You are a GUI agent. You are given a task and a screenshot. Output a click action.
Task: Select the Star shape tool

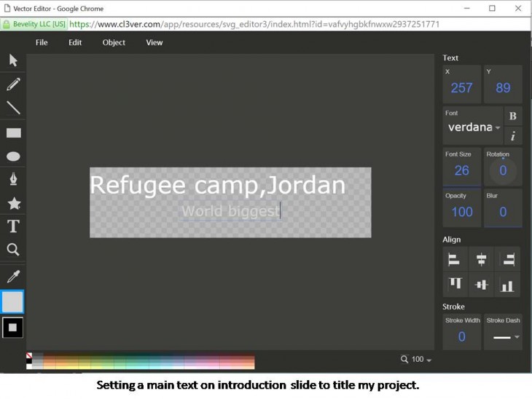pos(13,203)
